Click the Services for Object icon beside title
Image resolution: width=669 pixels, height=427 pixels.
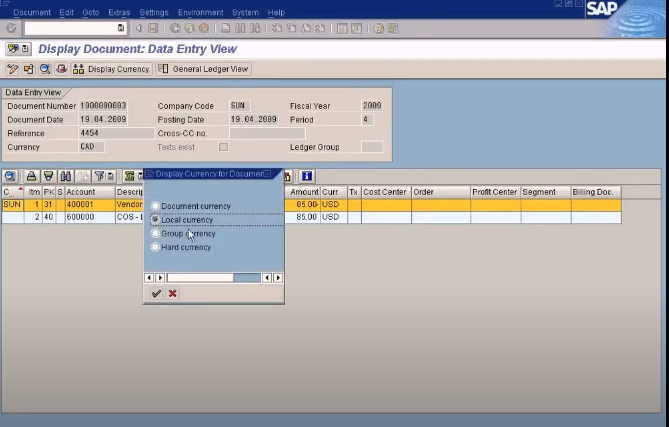tap(13, 49)
